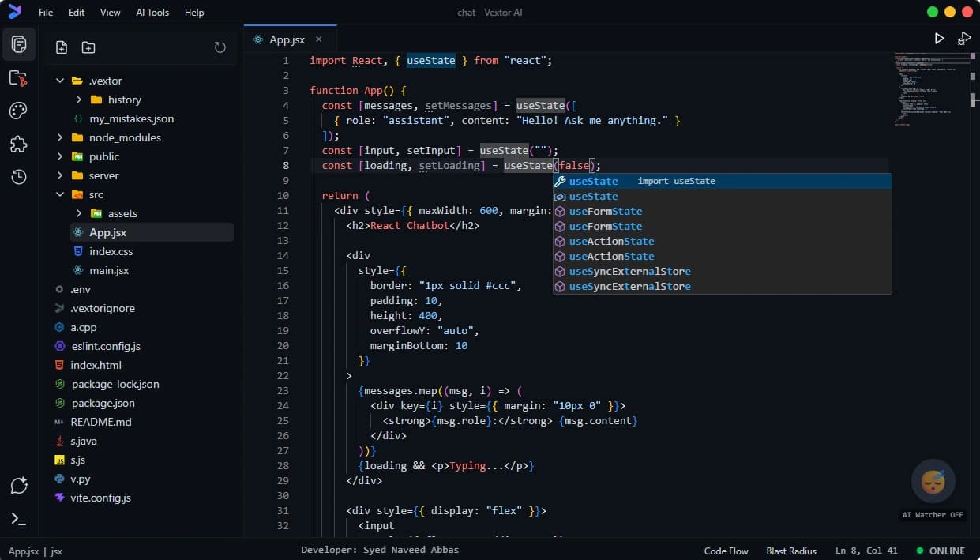Open .vextorignore file
Screen dimensions: 980x560
click(102, 308)
